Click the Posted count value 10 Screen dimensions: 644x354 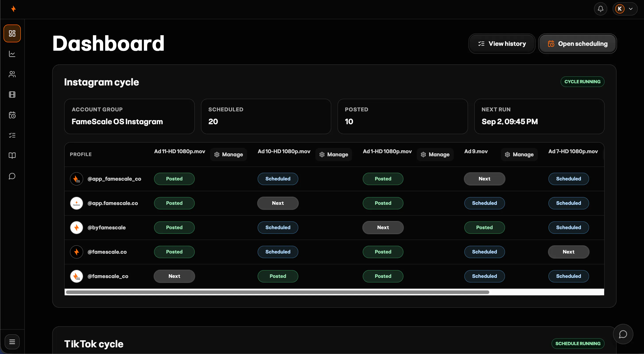[349, 122]
